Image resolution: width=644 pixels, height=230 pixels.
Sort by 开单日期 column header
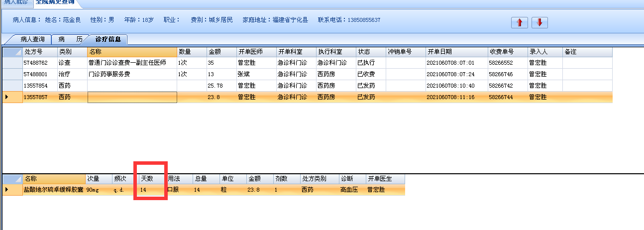457,52
